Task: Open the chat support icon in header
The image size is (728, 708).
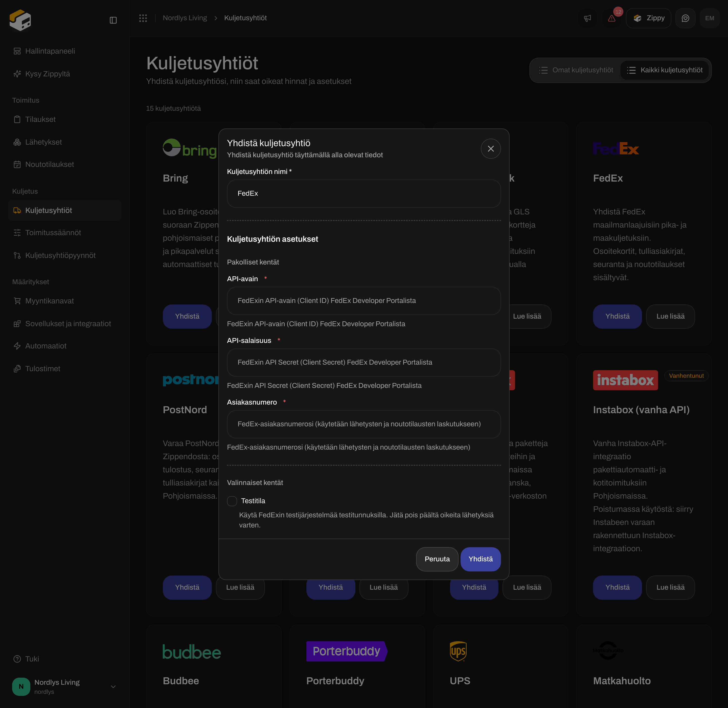Action: click(685, 18)
